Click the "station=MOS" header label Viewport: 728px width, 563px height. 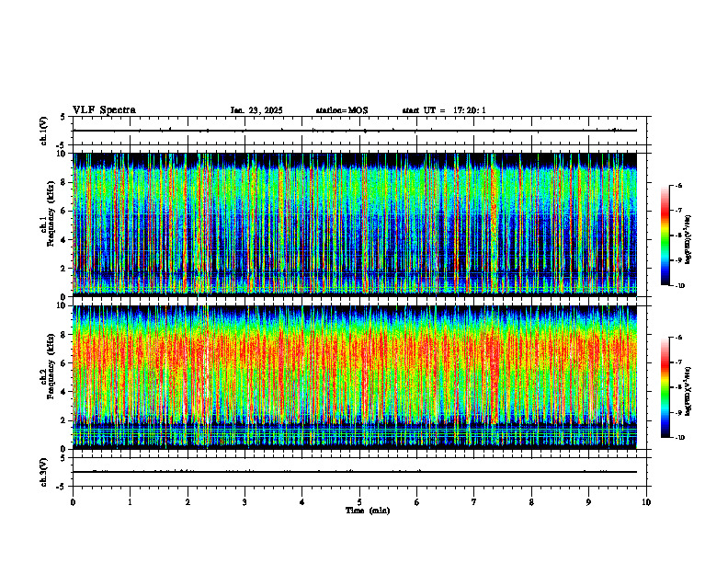pos(342,110)
